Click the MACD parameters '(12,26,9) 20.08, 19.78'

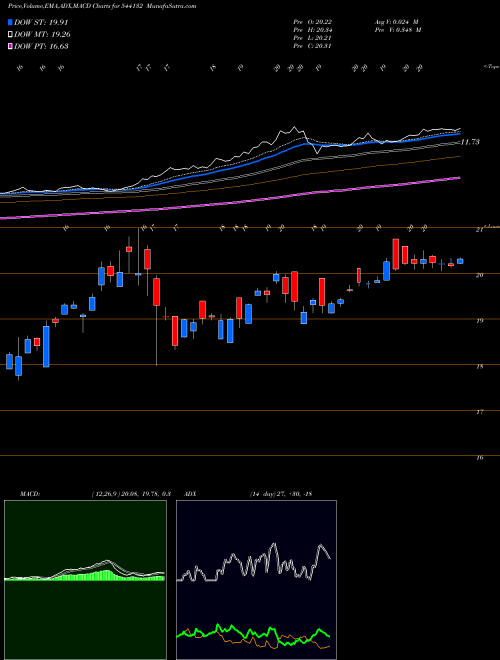coord(125,494)
